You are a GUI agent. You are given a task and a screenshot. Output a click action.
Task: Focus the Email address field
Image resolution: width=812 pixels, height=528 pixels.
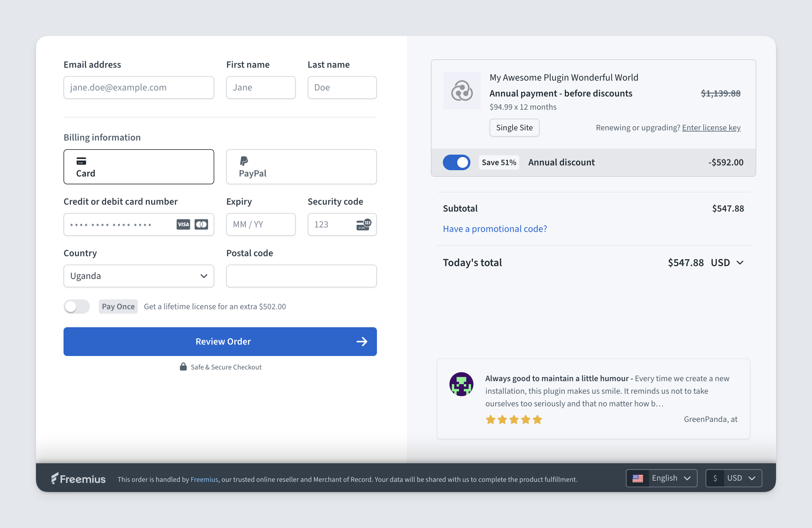pyautogui.click(x=139, y=88)
